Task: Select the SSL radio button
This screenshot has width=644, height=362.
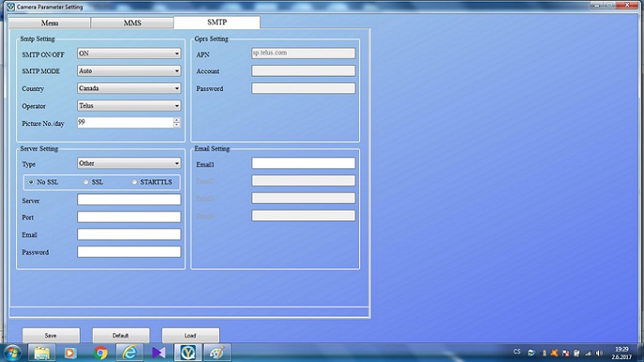Action: click(x=86, y=181)
